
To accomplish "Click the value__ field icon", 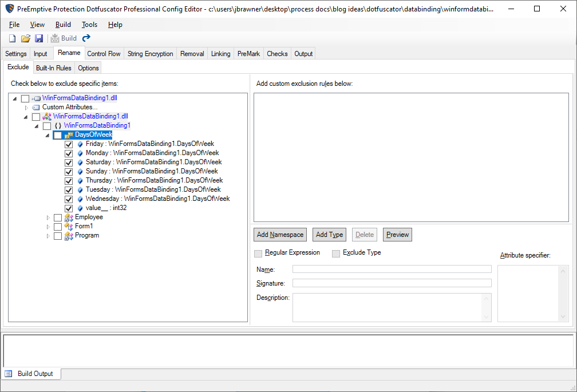I will tap(80, 208).
